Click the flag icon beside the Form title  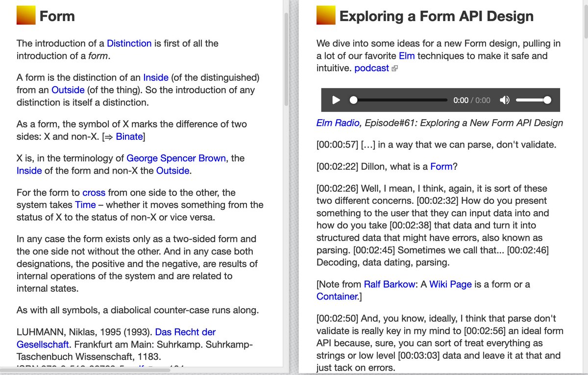pos(25,15)
